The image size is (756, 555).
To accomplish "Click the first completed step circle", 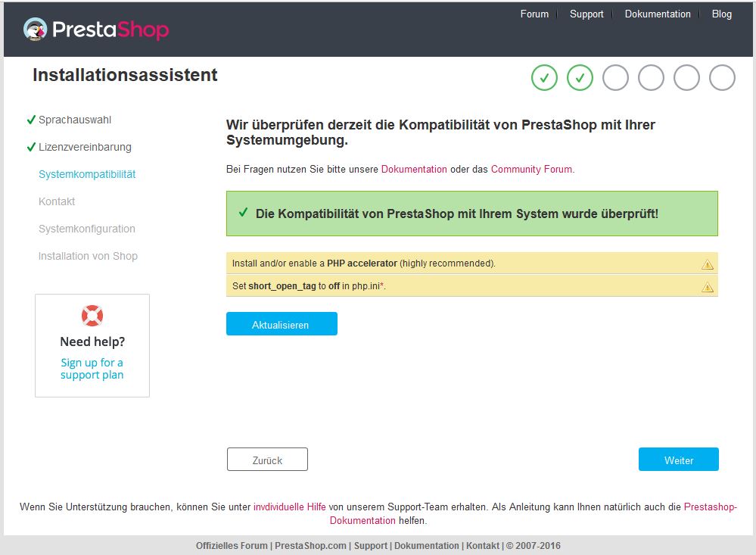I will click(544, 77).
